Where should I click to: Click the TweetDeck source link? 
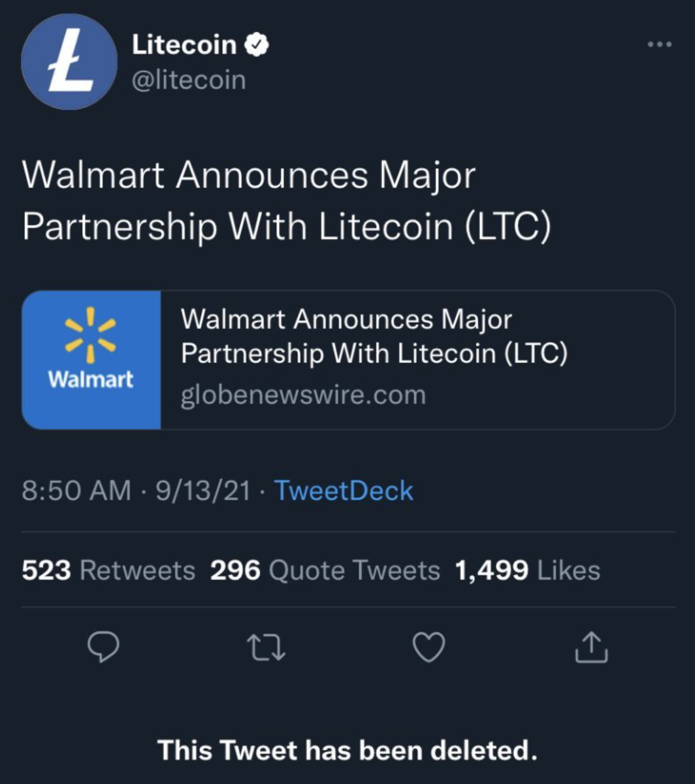344,491
